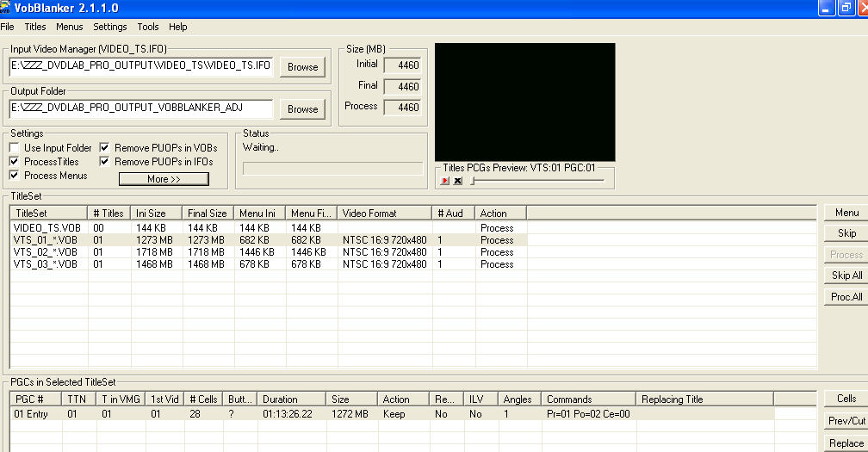Open the Tools menu
This screenshot has width=868, height=452.
click(x=148, y=27)
